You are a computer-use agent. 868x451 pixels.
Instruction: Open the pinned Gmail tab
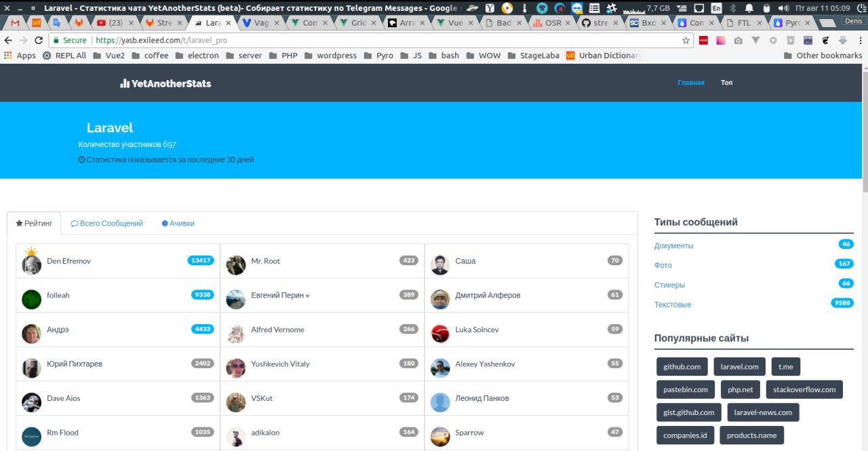click(x=15, y=22)
